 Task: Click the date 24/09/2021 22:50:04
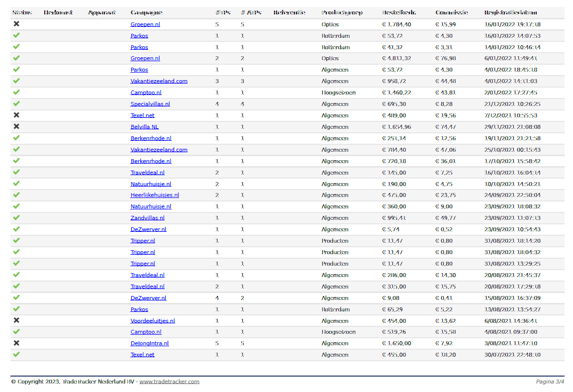coord(512,195)
